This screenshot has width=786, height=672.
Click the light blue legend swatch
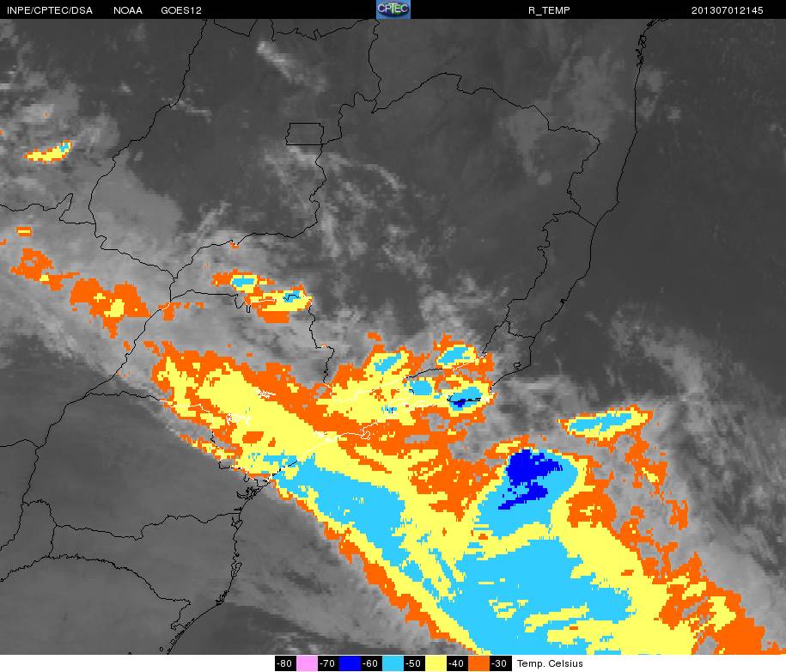click(393, 663)
